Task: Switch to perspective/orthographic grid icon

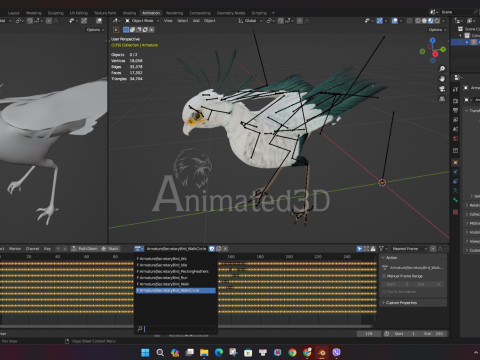Action: pyautogui.click(x=442, y=99)
